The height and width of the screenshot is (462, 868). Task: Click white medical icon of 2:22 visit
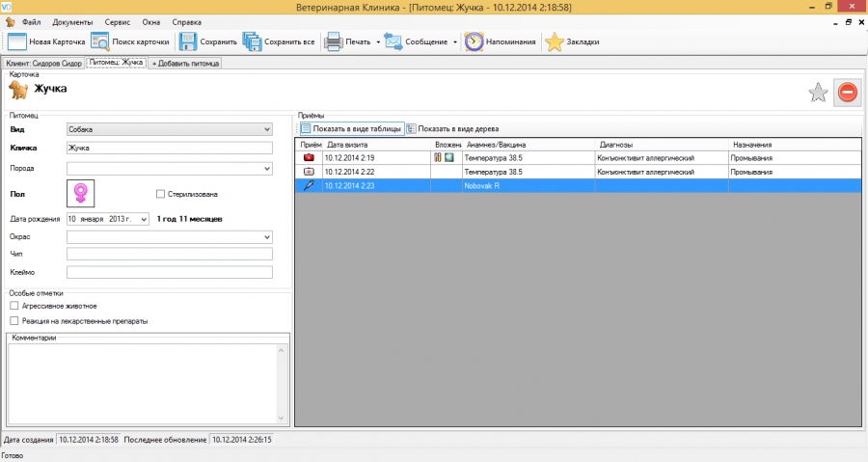click(309, 172)
